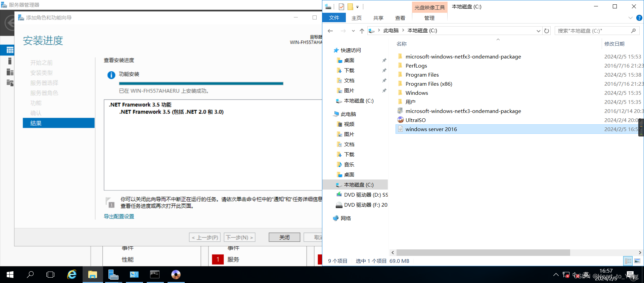The height and width of the screenshot is (283, 644).
Task: Open notification action center icon in tray
Action: point(630,275)
